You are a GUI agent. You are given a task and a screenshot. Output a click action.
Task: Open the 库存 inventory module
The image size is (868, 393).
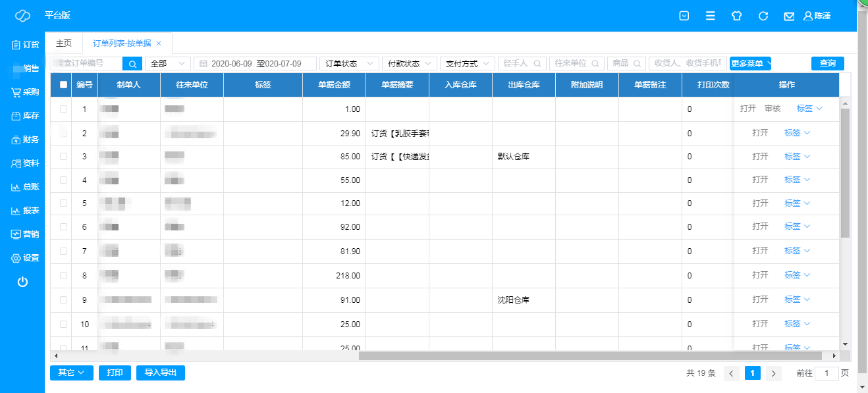click(x=25, y=116)
